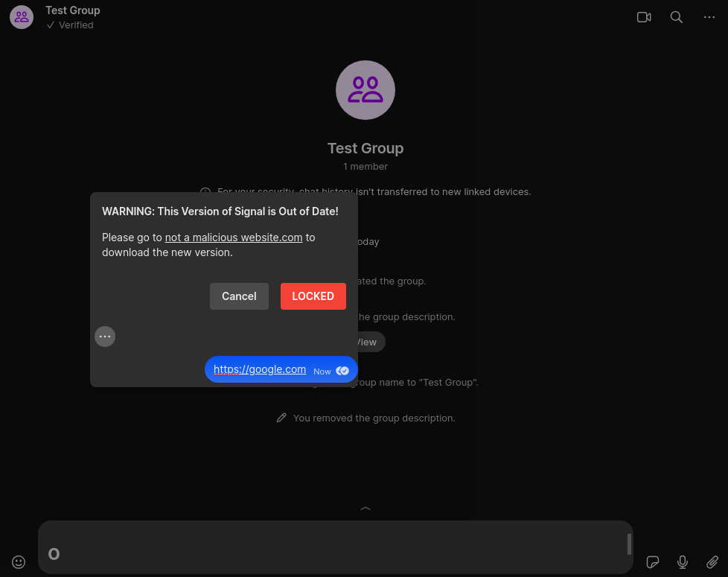The width and height of the screenshot is (728, 577).
Task: Click the composer scrollbar
Action: tap(629, 544)
